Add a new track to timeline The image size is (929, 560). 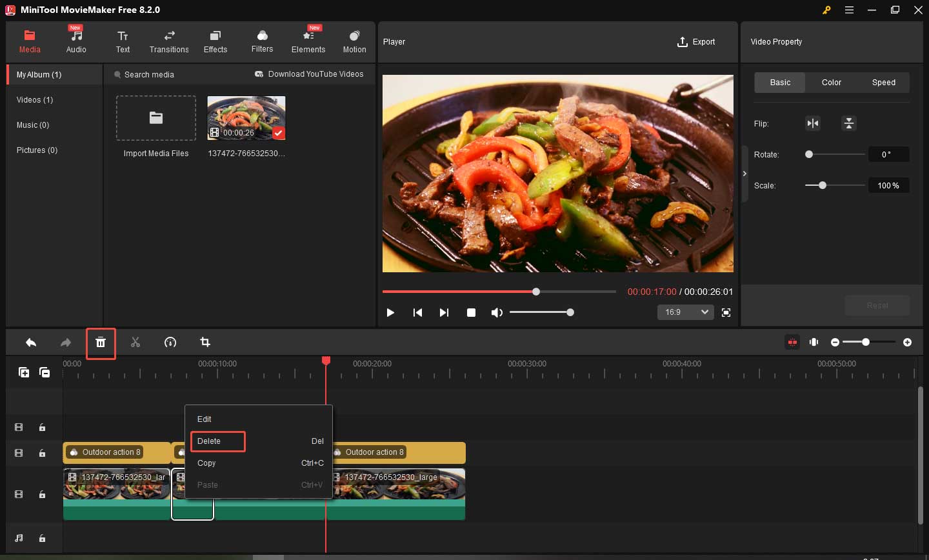[x=24, y=372]
